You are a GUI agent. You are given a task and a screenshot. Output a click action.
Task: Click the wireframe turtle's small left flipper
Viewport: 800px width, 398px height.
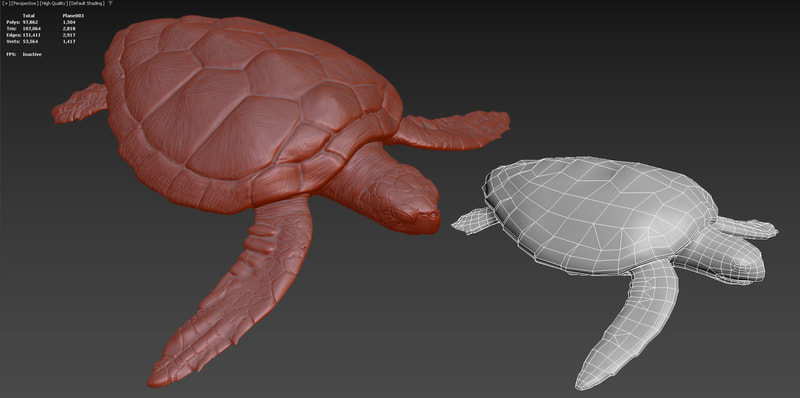[474, 220]
